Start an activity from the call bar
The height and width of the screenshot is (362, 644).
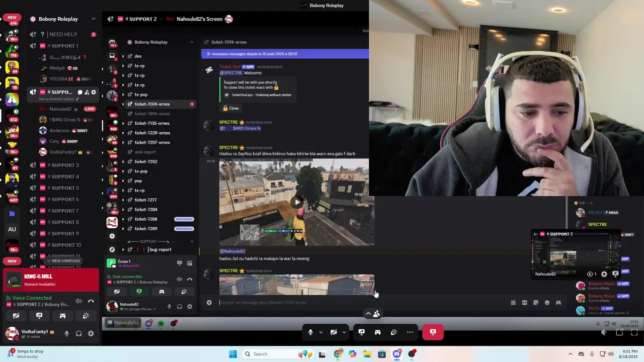tap(377, 332)
